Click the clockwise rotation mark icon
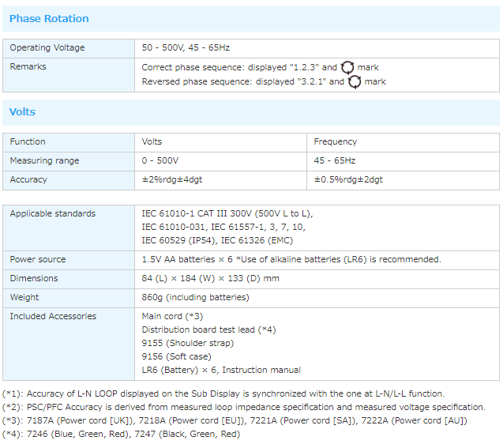This screenshot has height=448, width=503. (x=347, y=68)
